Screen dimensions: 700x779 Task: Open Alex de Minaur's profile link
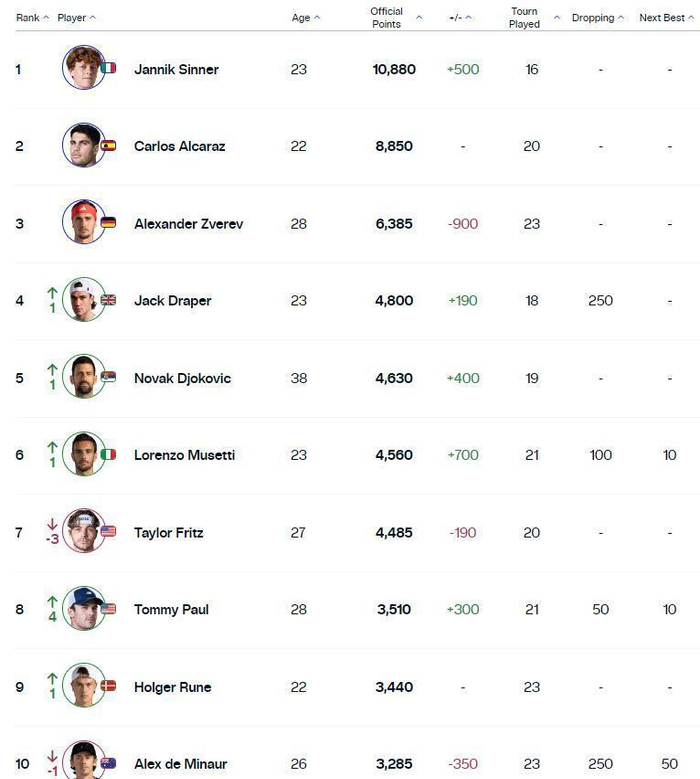[x=180, y=764]
